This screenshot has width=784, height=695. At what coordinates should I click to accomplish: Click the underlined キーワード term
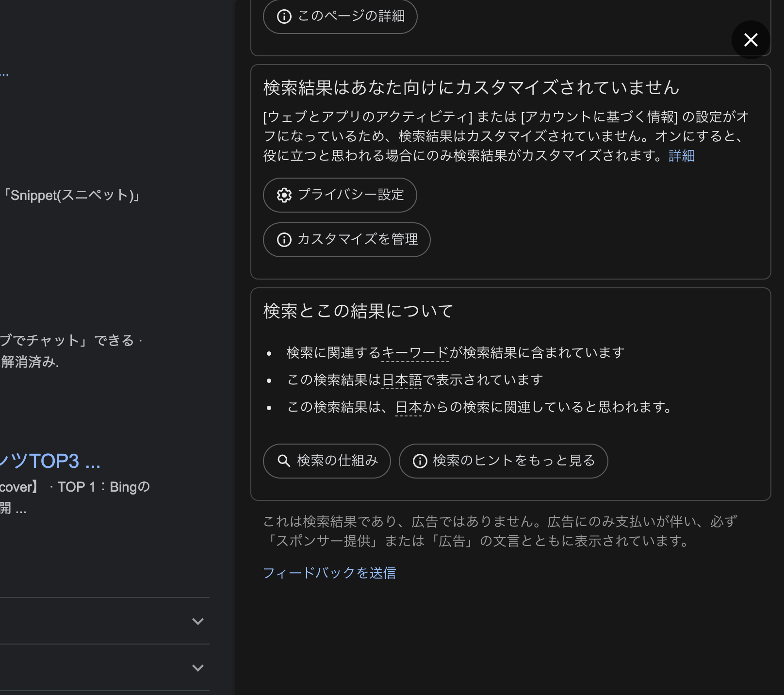click(x=415, y=353)
